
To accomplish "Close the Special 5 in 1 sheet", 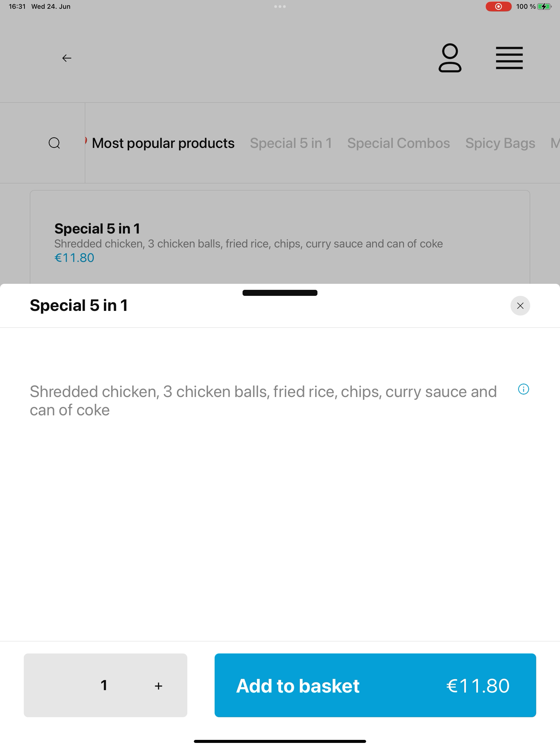I will (520, 306).
